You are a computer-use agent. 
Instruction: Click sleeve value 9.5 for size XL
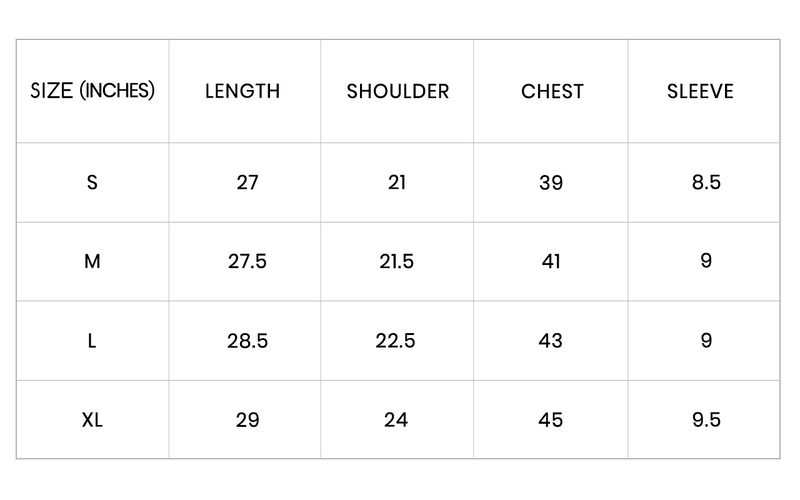[x=706, y=420]
